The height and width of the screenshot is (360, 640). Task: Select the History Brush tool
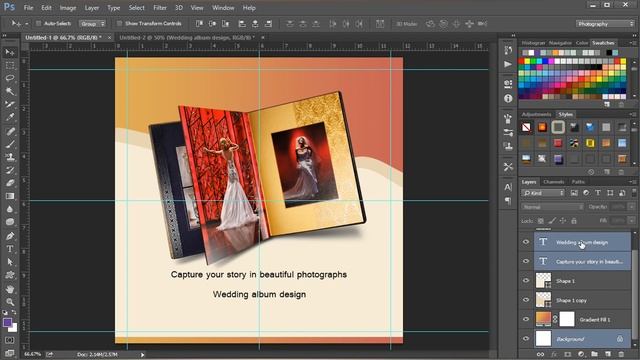point(10,170)
